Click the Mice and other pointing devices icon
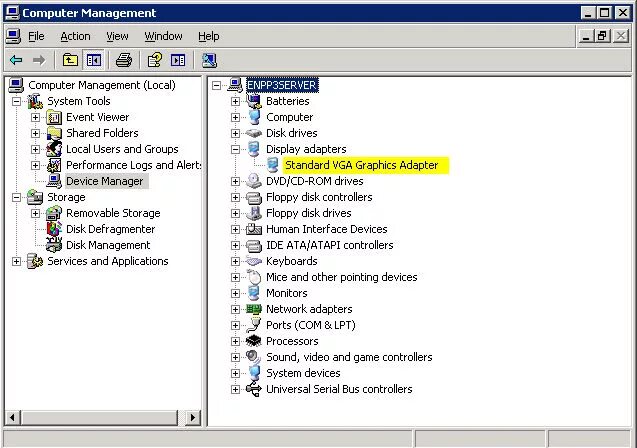The height and width of the screenshot is (448, 637). (254, 277)
